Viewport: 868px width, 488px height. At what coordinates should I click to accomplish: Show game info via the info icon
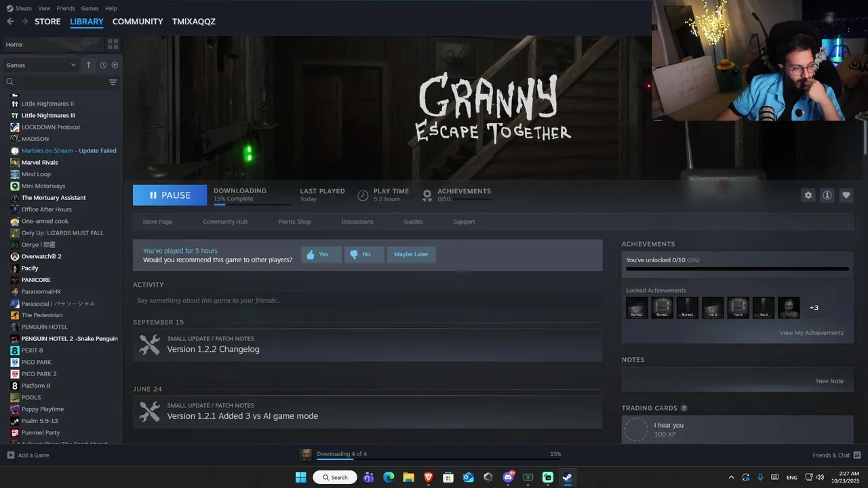pos(827,195)
